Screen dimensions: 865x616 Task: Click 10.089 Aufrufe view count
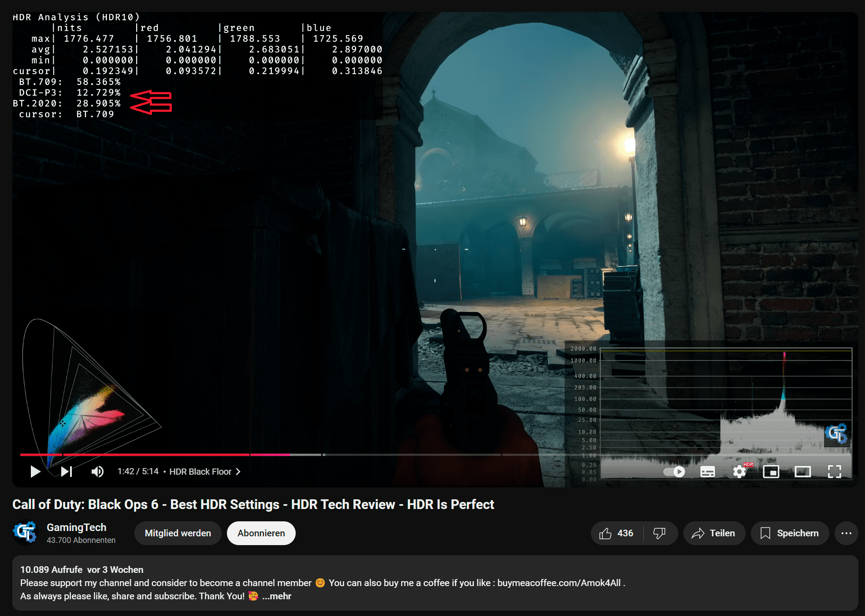tap(51, 570)
